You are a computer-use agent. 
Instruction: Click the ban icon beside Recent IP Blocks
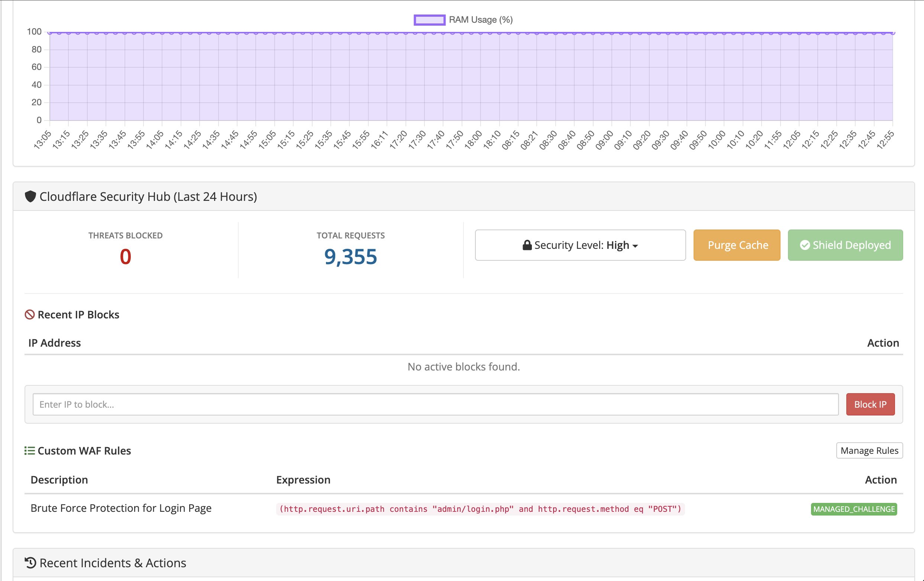(x=29, y=315)
